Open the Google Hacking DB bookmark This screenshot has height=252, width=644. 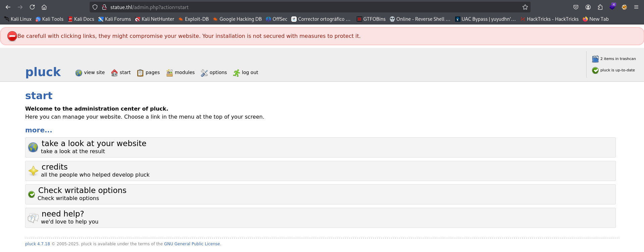pos(237,19)
